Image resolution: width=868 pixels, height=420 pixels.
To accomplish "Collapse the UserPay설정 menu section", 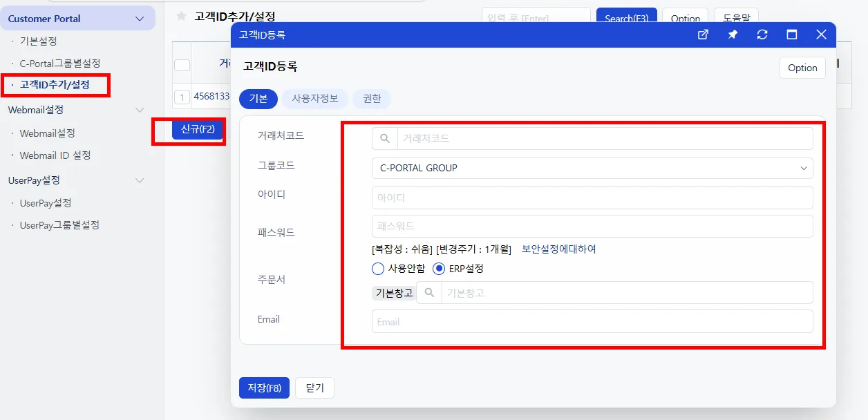I will coord(140,180).
